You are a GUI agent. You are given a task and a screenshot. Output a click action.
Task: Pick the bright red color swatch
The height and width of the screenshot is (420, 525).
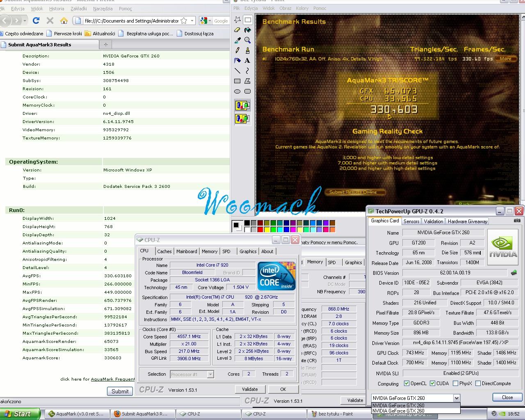[x=260, y=230]
